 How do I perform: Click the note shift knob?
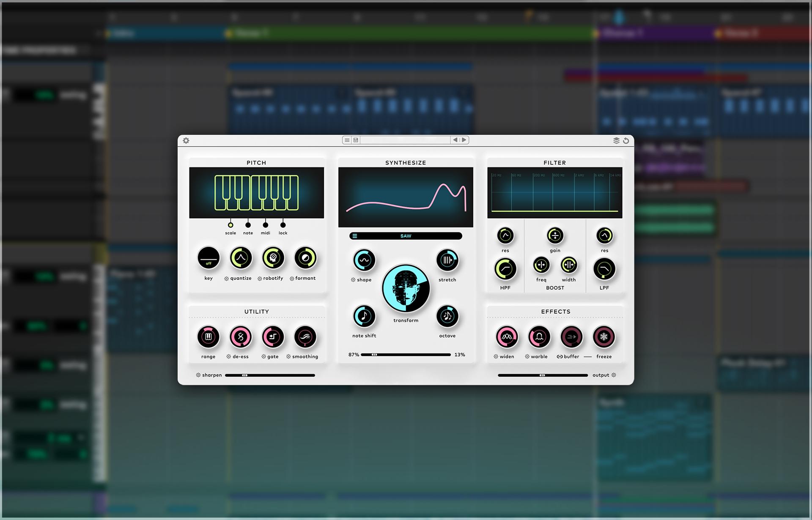point(364,316)
